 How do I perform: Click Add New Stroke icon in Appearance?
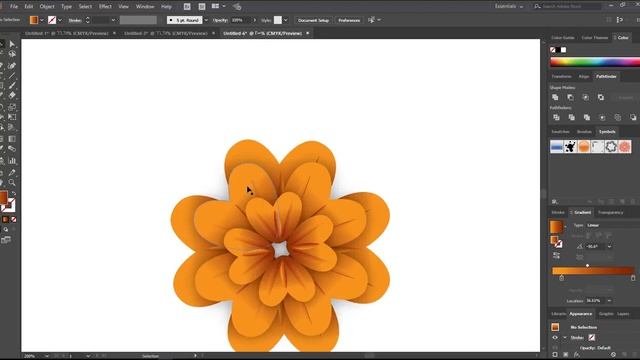[x=555, y=355]
